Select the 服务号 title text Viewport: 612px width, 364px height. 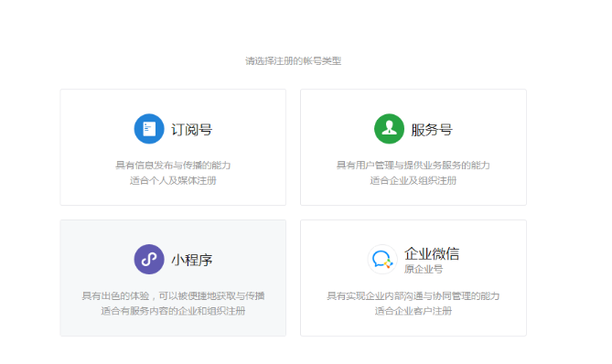point(432,130)
